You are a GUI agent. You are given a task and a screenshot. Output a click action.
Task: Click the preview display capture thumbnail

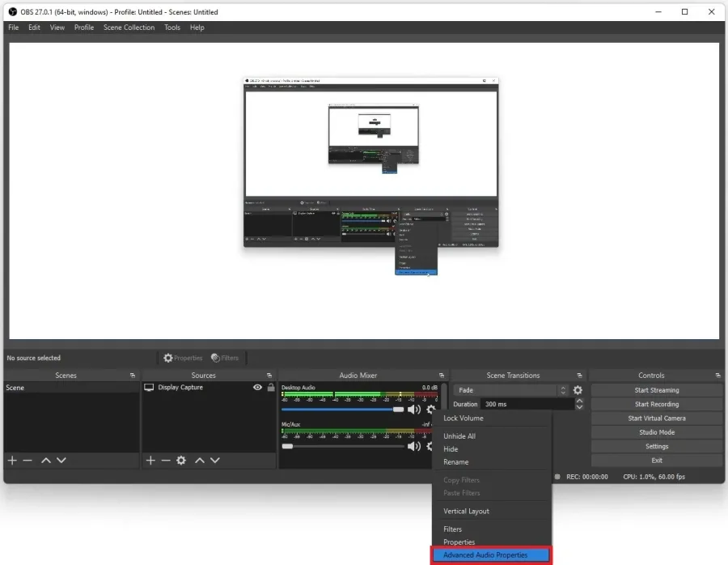click(371, 162)
